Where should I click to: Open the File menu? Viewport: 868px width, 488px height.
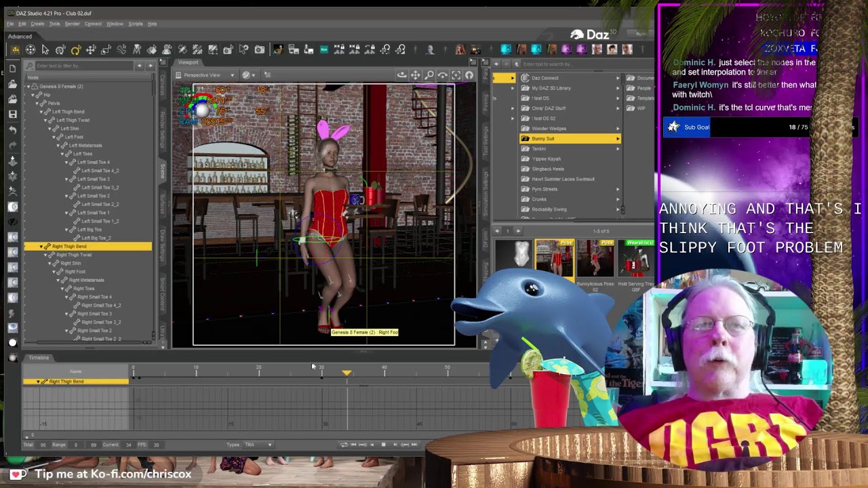pos(10,24)
